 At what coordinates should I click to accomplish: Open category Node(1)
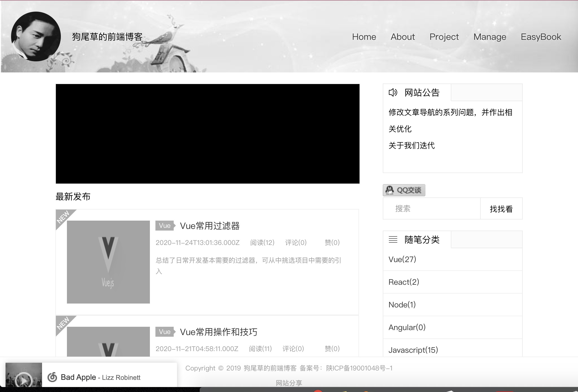click(402, 305)
